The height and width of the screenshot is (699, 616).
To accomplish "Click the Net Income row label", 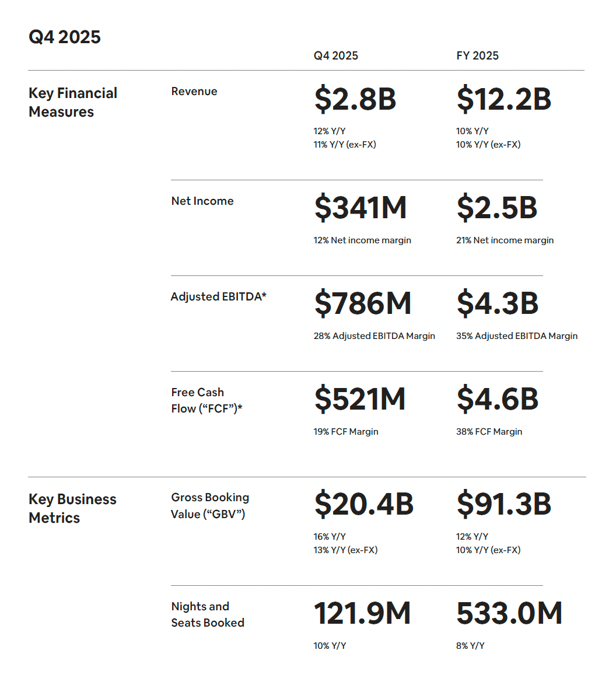I will point(202,201).
